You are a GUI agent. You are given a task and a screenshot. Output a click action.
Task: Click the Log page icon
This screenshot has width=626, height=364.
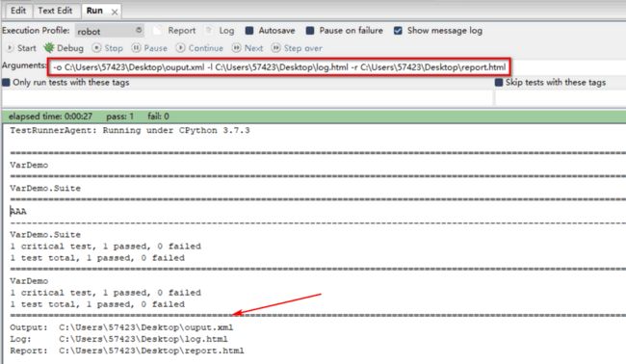tap(208, 31)
